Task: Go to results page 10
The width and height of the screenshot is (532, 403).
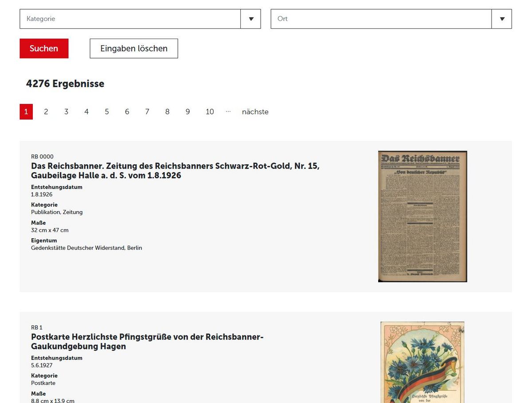Action: tap(210, 112)
